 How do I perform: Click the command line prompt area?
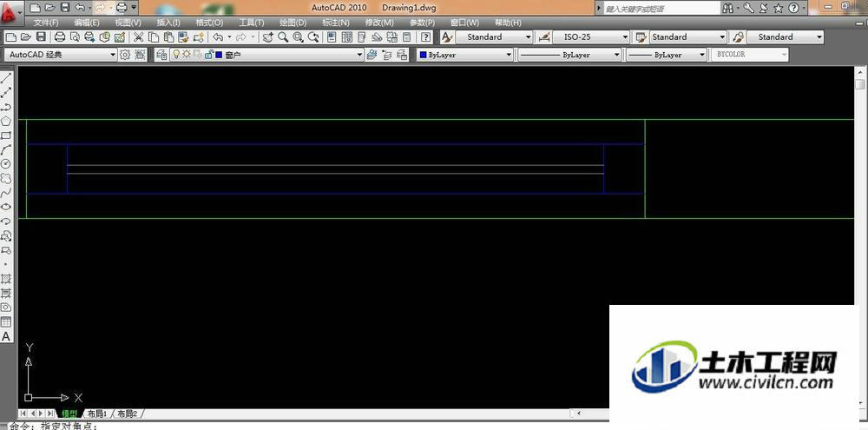point(434,427)
